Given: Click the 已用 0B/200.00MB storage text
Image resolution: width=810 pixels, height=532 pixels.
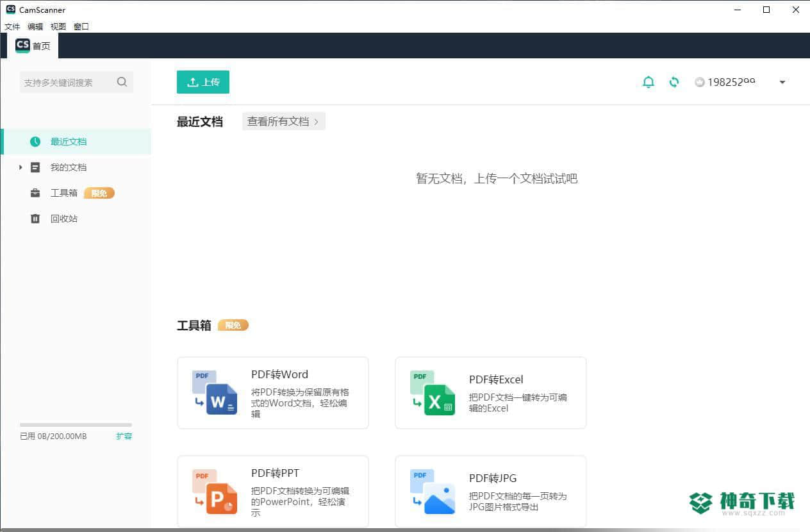Looking at the screenshot, I should coord(53,436).
